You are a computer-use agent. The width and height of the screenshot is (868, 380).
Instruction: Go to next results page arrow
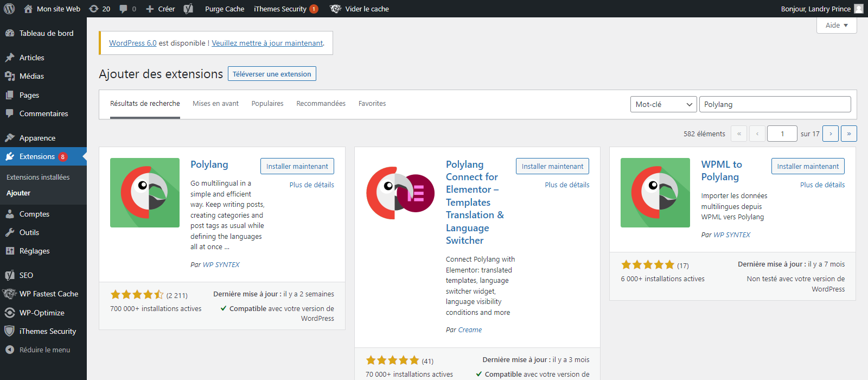(831, 134)
